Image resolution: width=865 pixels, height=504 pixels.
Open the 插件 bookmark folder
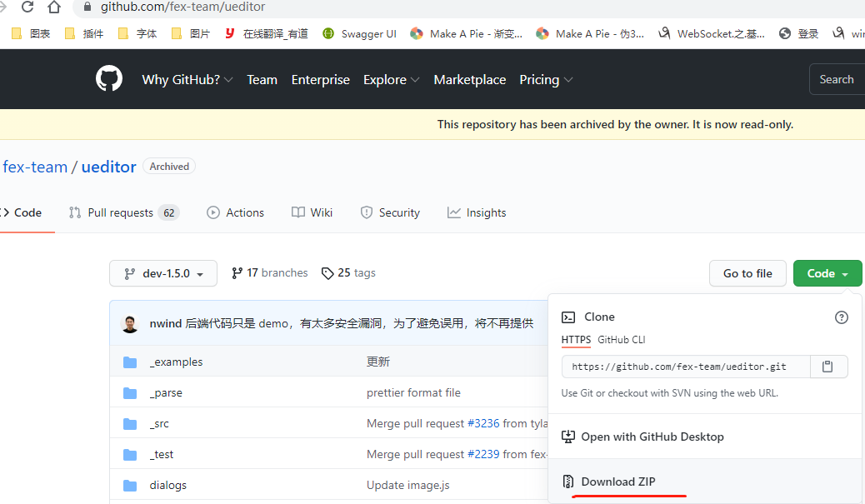pos(84,33)
